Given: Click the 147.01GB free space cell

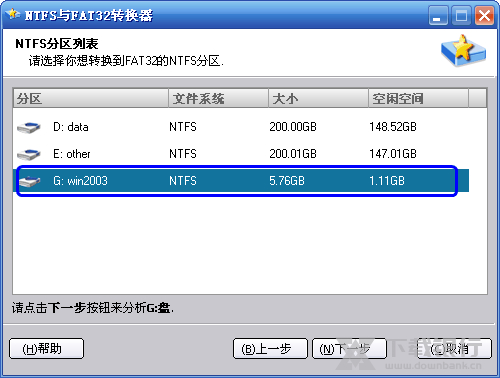Looking at the screenshot, I should (x=393, y=154).
